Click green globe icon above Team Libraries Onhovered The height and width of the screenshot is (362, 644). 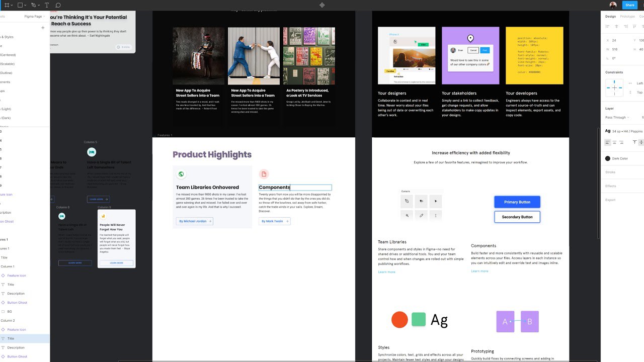click(181, 174)
